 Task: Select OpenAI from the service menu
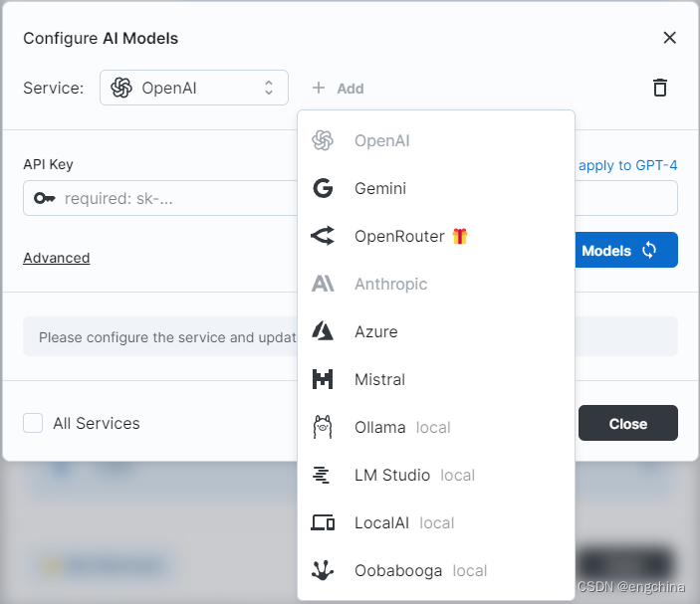[x=436, y=140]
